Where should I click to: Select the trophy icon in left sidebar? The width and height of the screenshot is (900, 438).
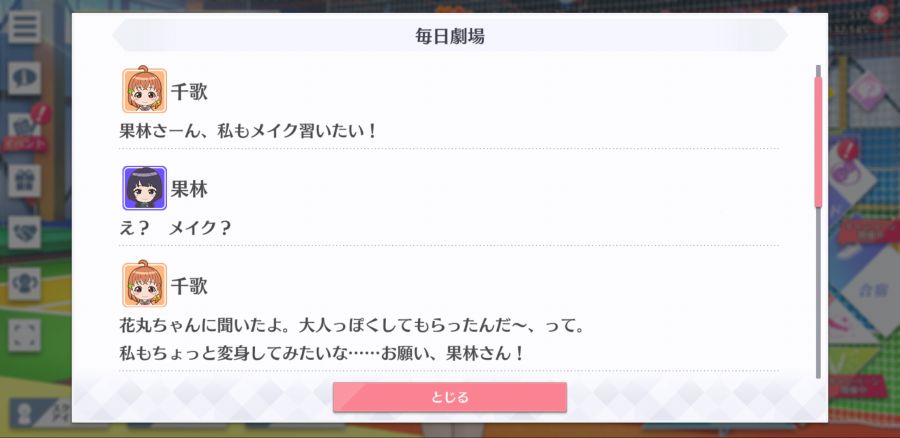(24, 284)
